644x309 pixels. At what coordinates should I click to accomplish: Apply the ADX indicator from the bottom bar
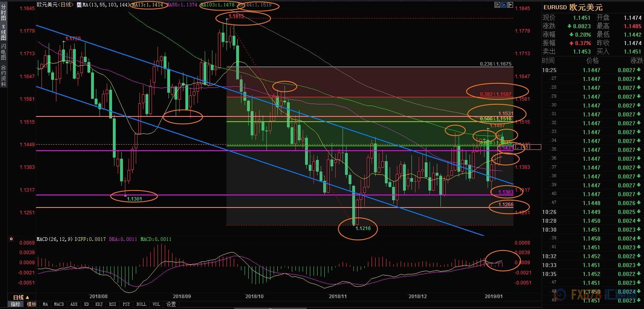pos(74,305)
